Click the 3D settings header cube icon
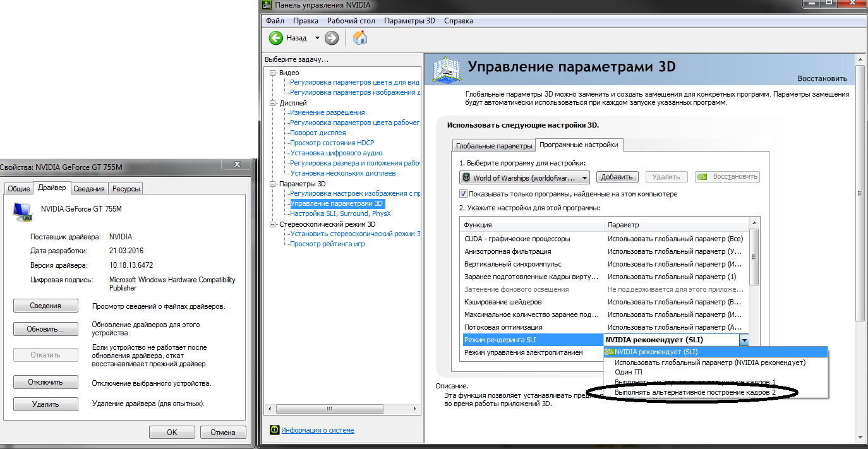Image resolution: width=868 pixels, height=449 pixels. [445, 69]
